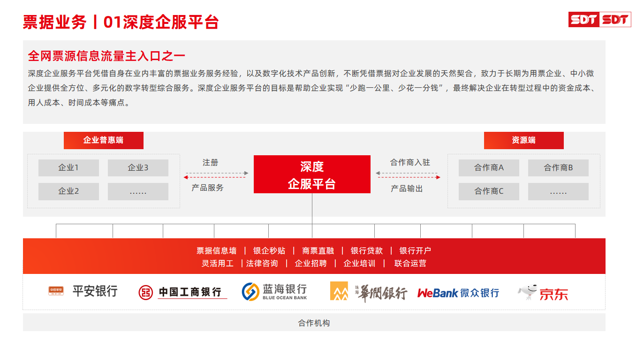Click the 合作商B box
Viewport: 644px width, 364px height.
tap(558, 168)
